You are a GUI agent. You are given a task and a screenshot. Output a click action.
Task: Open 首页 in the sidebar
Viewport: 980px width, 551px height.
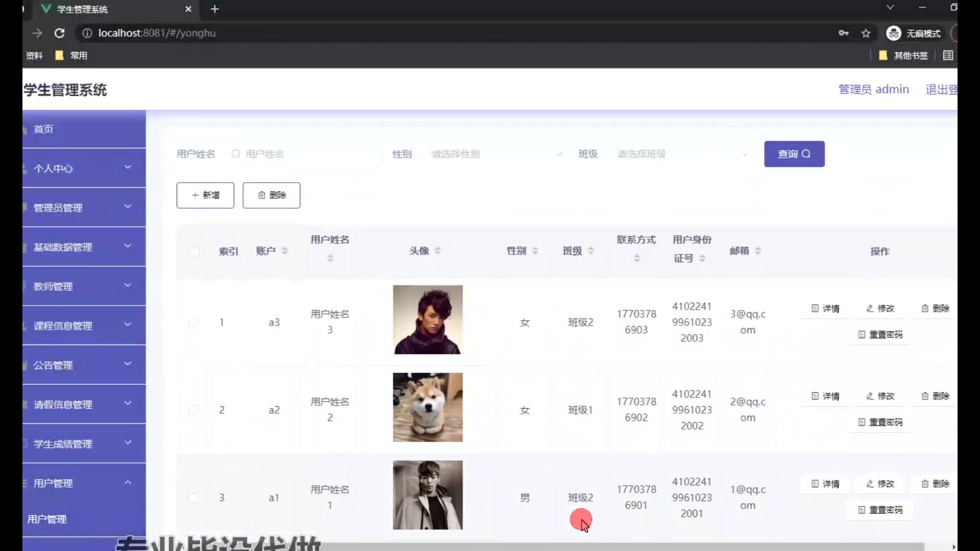(x=44, y=129)
